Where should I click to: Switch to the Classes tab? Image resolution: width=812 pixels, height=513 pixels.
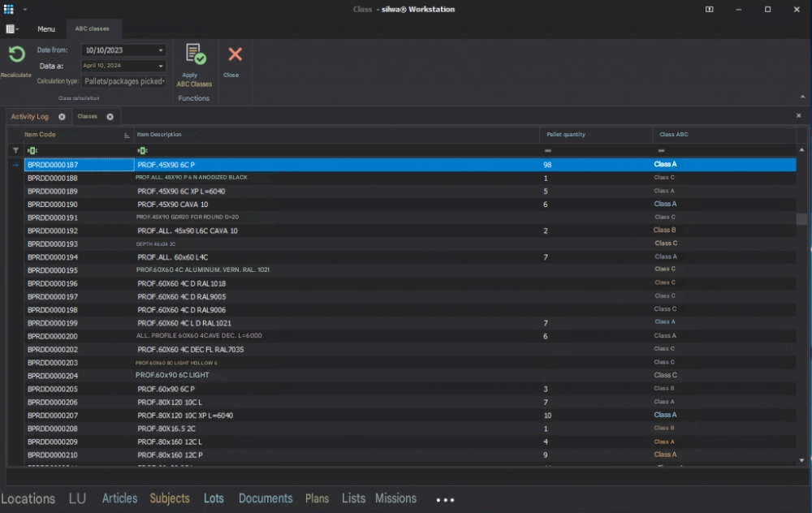point(87,116)
